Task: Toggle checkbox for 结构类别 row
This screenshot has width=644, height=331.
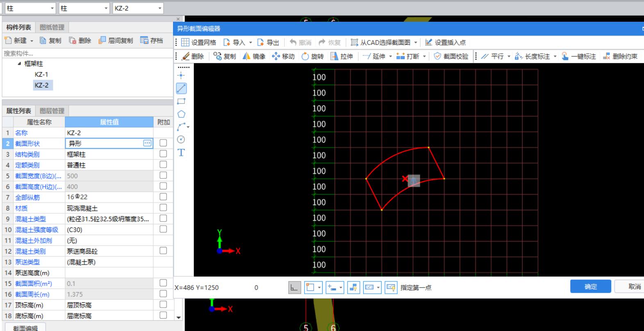Action: [163, 154]
